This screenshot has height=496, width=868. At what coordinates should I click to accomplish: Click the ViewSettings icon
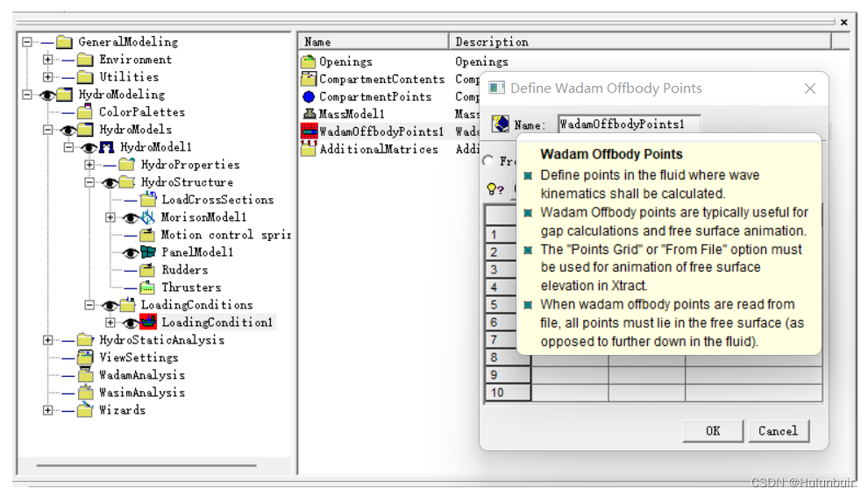85,358
